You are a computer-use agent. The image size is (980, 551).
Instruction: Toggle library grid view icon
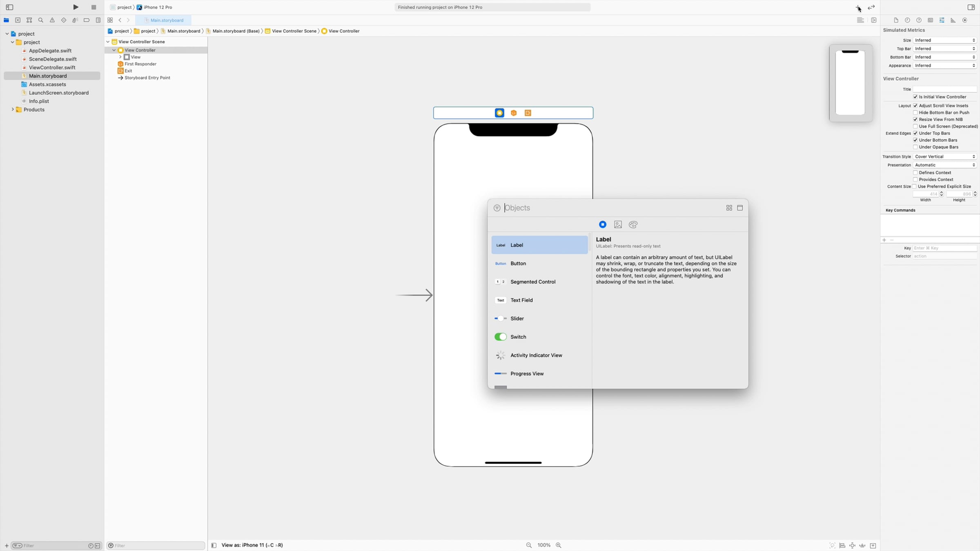[x=729, y=208]
